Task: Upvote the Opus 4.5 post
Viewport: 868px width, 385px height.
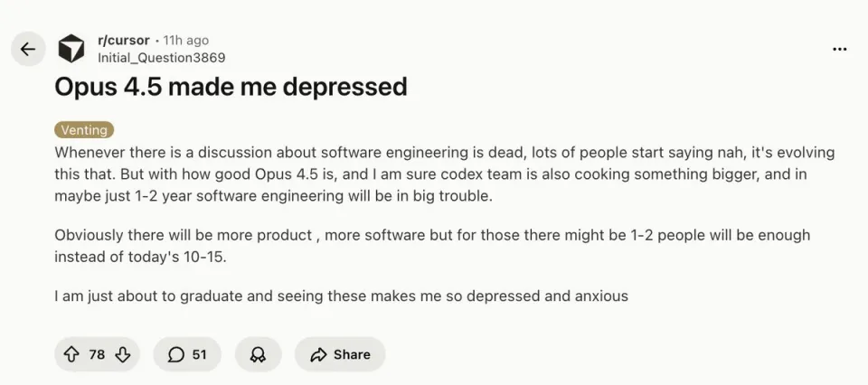Action: pos(71,354)
